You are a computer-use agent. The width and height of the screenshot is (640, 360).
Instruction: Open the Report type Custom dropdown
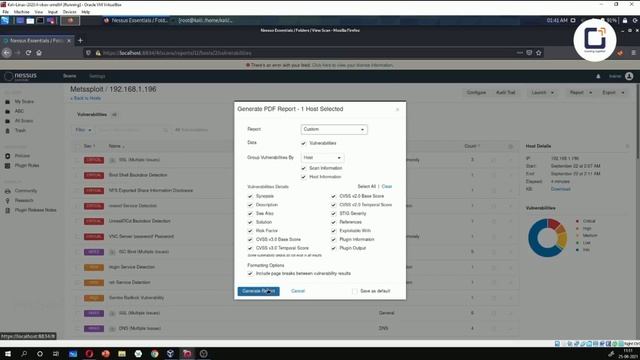(334, 129)
